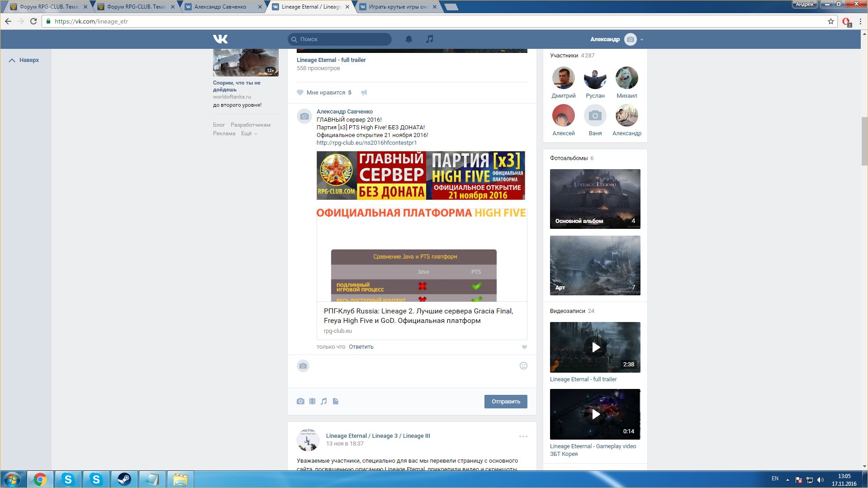Click Отправить button
868x488 pixels.
[506, 402]
